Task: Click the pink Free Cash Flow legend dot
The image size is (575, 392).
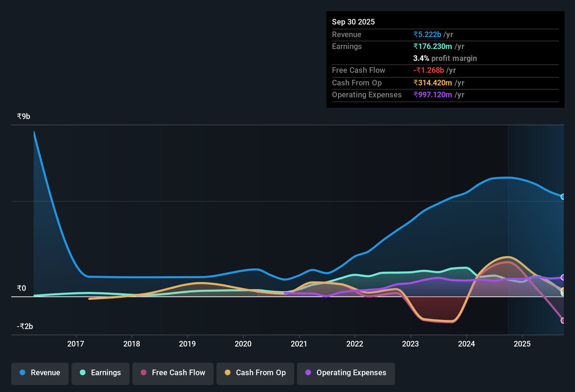Action: point(143,373)
